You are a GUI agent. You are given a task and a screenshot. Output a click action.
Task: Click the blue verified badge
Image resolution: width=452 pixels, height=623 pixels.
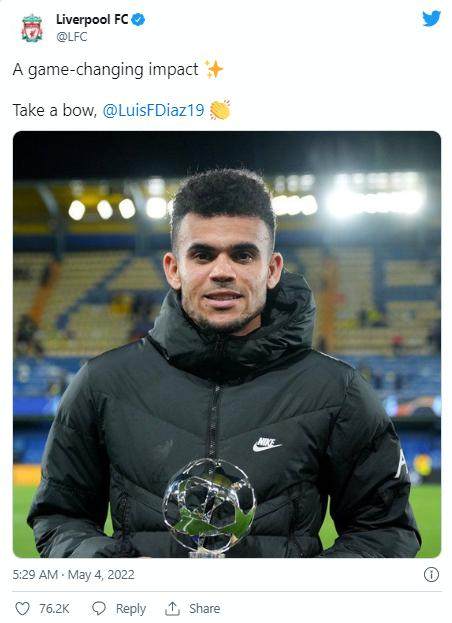pyautogui.click(x=138, y=19)
